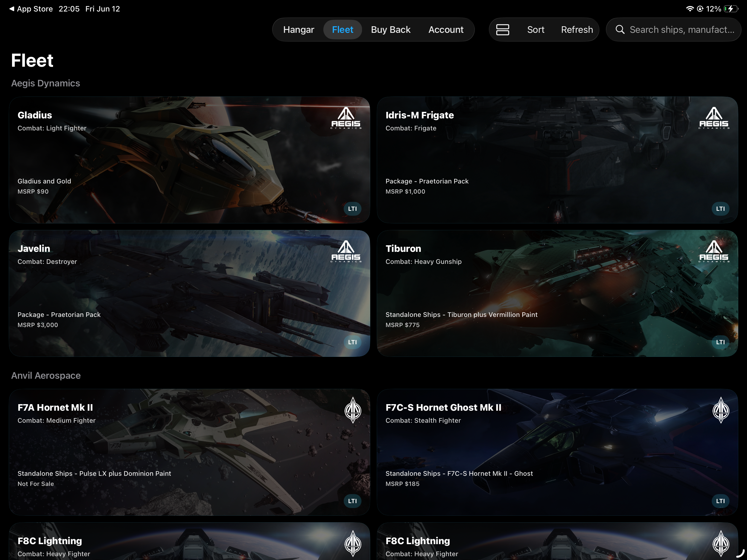Click 'MSRP $90' on Gladius card
This screenshot has width=747, height=560.
coord(33,191)
